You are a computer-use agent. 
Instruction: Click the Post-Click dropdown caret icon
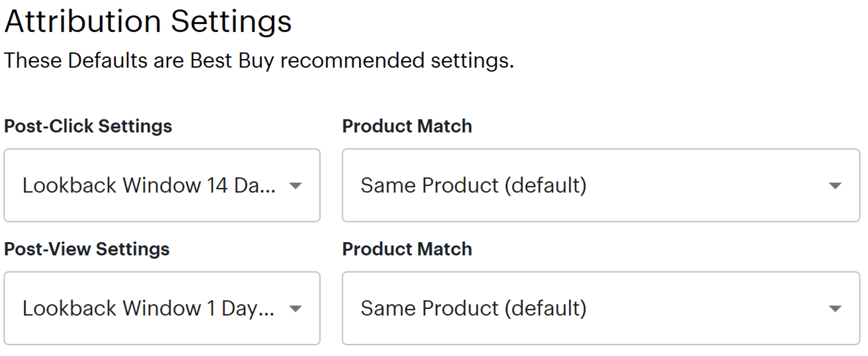295,186
